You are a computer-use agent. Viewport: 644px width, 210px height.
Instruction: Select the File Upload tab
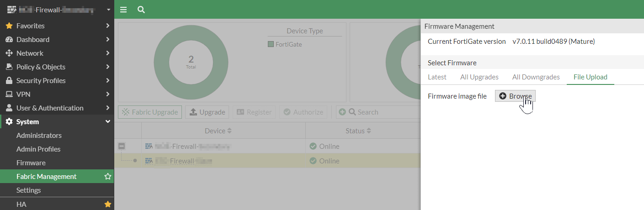pos(591,77)
